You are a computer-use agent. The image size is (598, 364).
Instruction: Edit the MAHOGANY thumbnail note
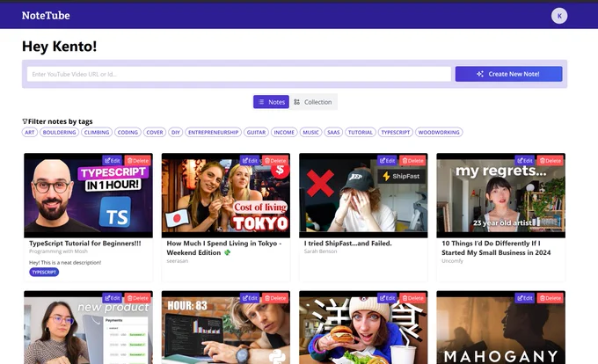(x=525, y=298)
